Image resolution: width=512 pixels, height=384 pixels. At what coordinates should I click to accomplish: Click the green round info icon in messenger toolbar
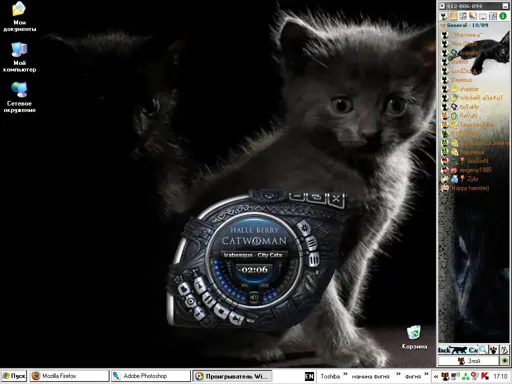(x=503, y=16)
